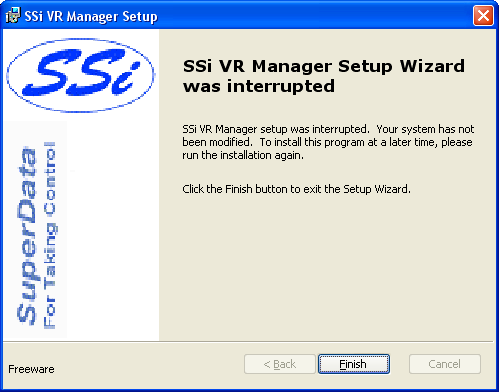Click the disabled Cancel button
This screenshot has height=392, width=499.
pyautogui.click(x=445, y=364)
